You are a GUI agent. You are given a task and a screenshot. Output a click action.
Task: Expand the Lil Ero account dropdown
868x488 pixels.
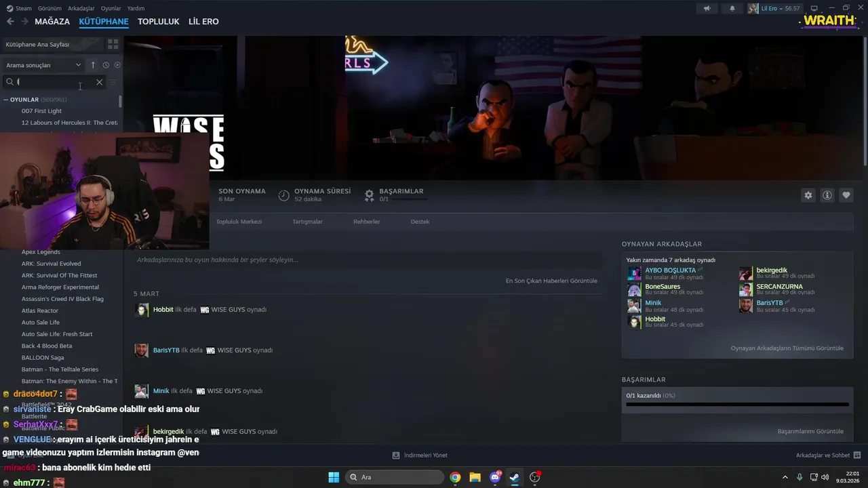pyautogui.click(x=780, y=8)
